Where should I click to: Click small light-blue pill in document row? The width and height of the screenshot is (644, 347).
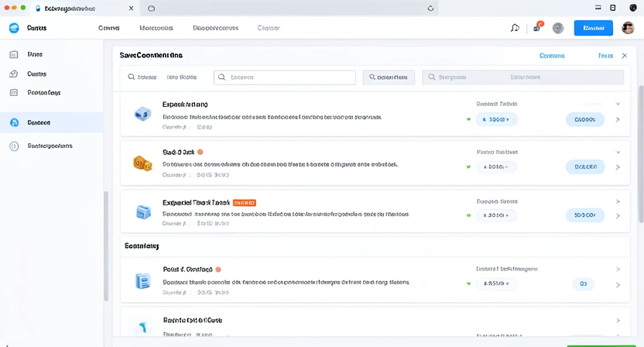[583, 283]
